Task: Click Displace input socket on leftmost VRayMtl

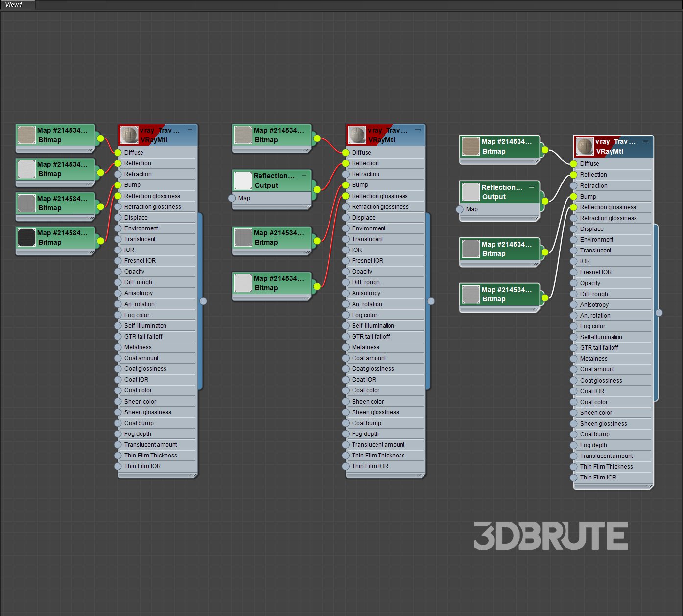Action: pos(118,218)
